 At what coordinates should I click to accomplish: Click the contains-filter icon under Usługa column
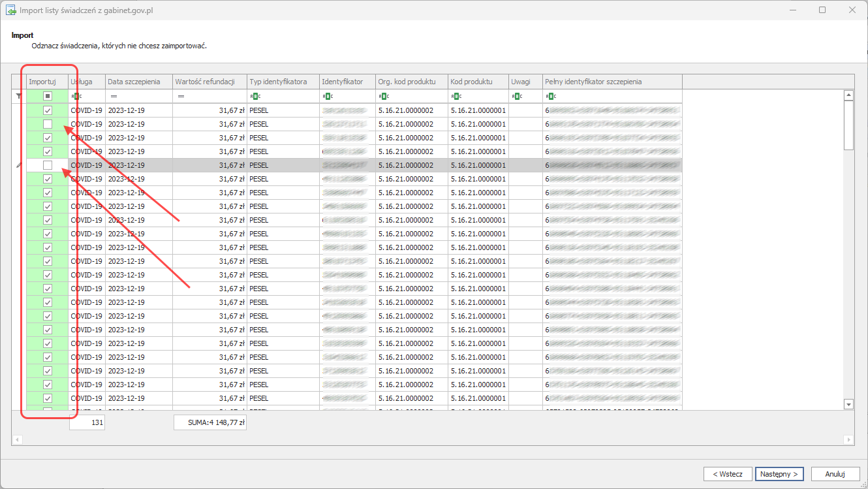pyautogui.click(x=76, y=96)
